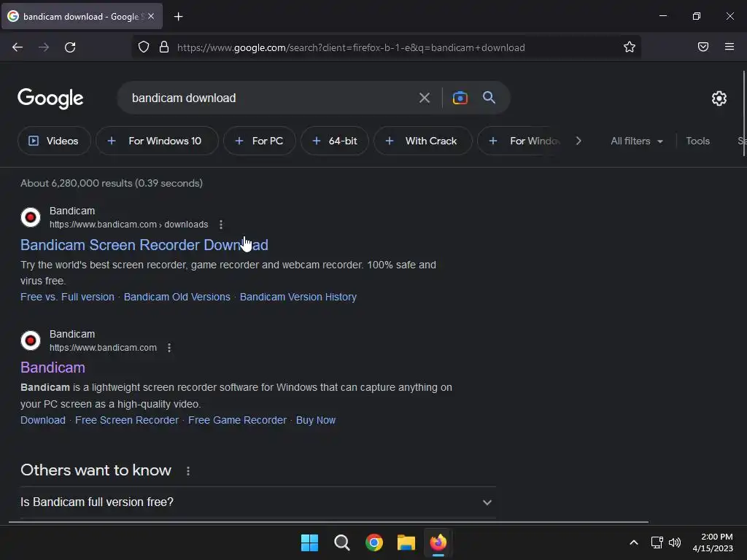Click the bandicam.com downloads URL breadcrumb
The height and width of the screenshot is (560, 747).
(x=128, y=225)
